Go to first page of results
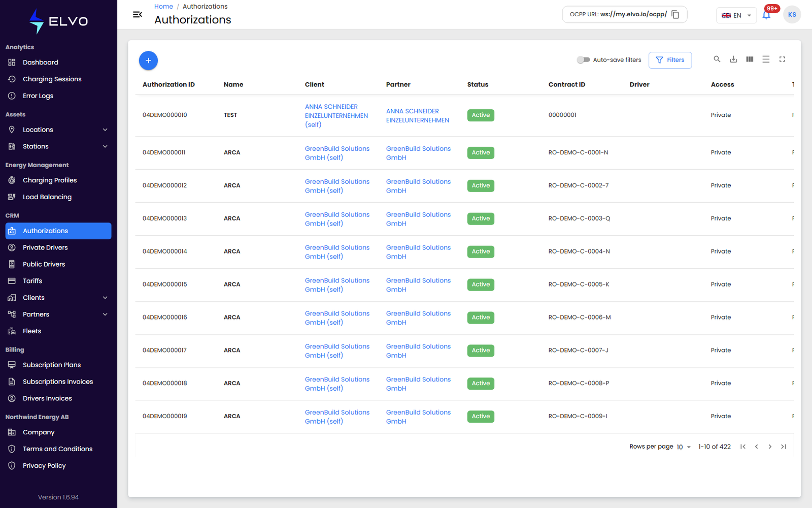 click(x=743, y=447)
